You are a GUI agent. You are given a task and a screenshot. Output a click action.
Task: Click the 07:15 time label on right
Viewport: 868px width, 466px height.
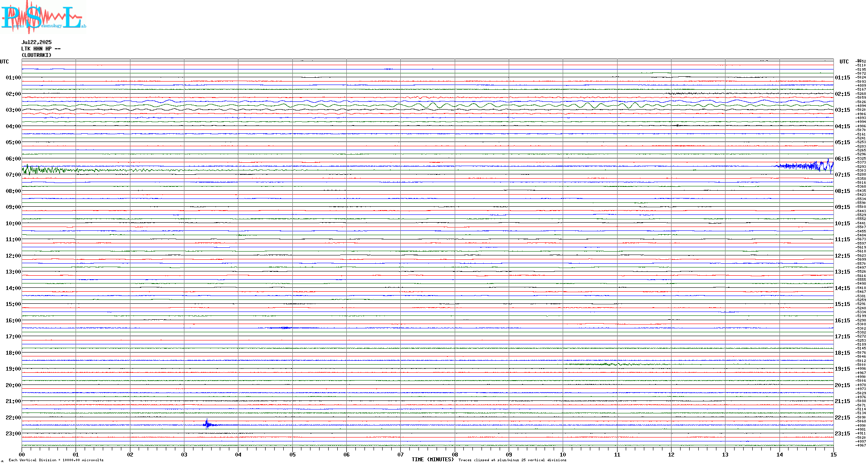pyautogui.click(x=843, y=175)
